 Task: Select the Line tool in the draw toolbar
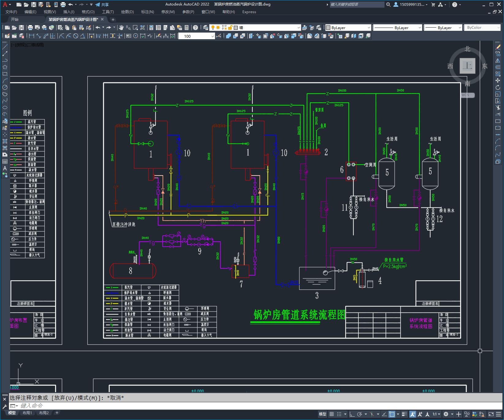(x=5, y=47)
